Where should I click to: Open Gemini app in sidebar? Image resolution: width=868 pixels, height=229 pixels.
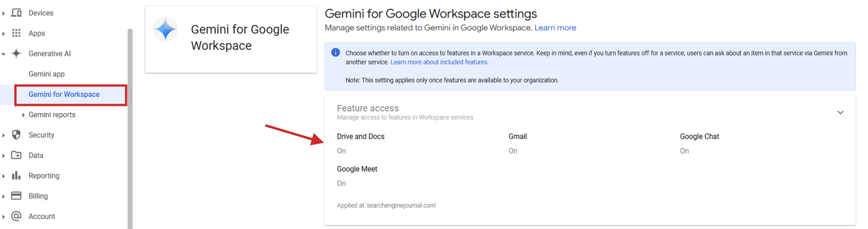pyautogui.click(x=47, y=74)
